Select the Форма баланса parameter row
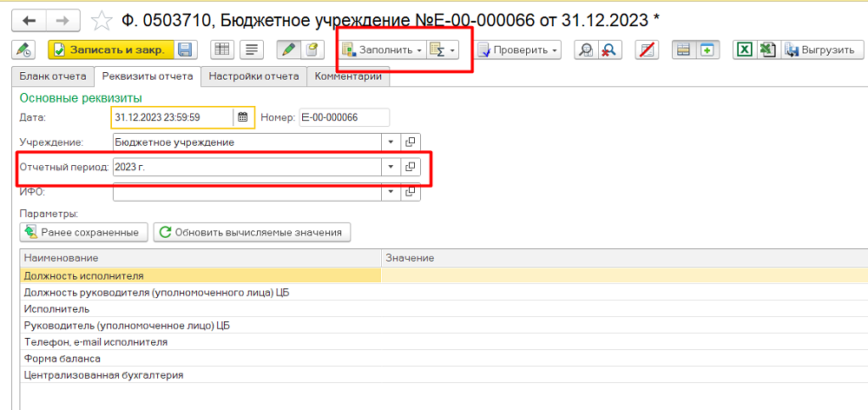868x410 pixels. [62, 359]
